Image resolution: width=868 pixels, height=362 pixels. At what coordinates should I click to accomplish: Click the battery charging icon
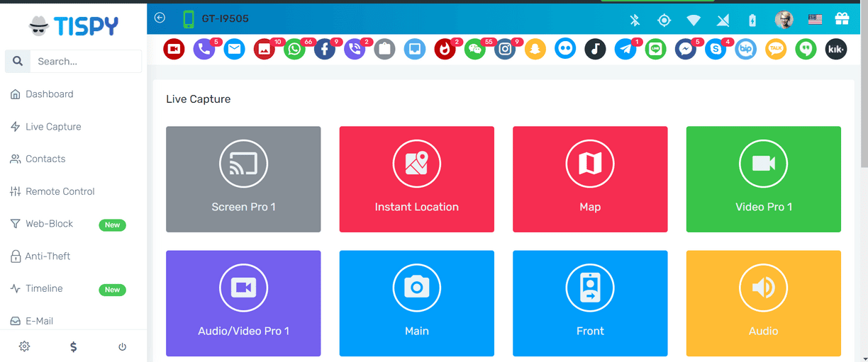(x=752, y=20)
